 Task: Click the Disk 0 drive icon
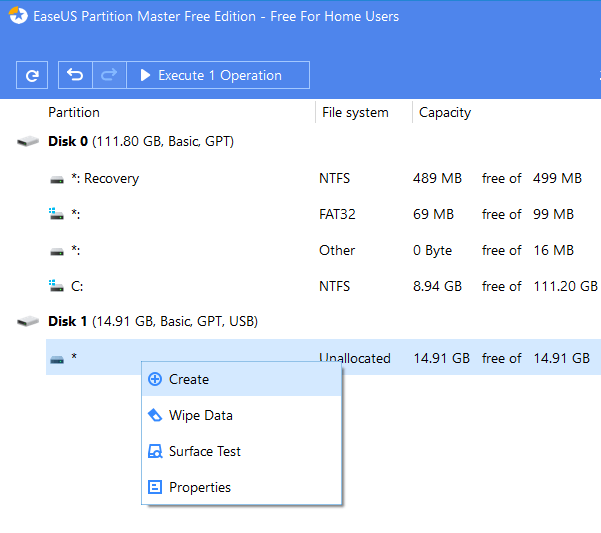click(x=28, y=142)
